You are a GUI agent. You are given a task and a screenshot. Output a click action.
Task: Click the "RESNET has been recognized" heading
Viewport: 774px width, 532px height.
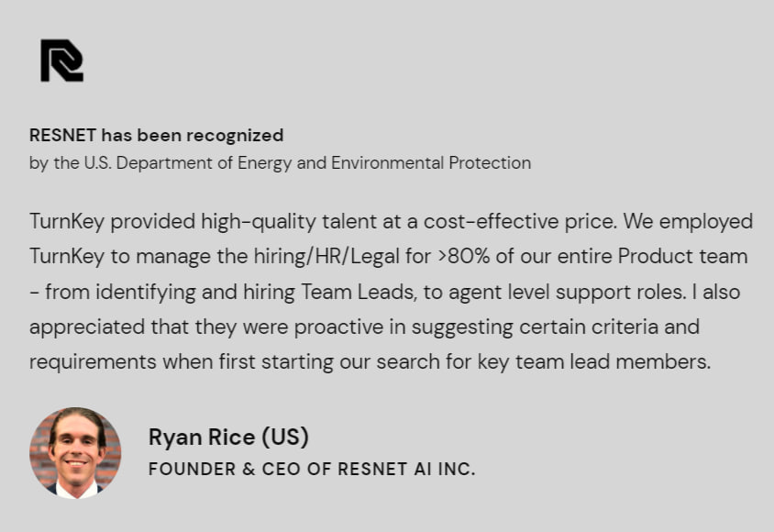click(x=156, y=136)
